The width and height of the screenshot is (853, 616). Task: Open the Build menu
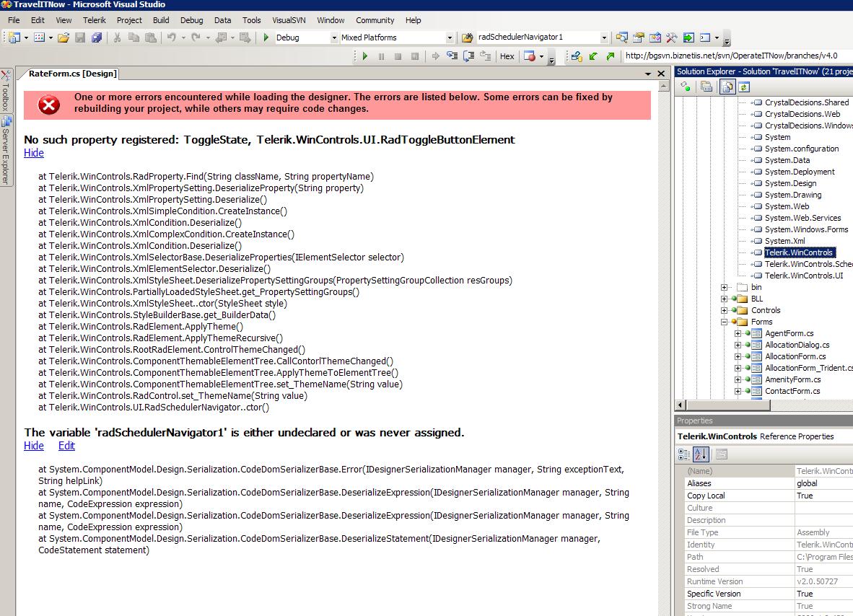point(161,20)
